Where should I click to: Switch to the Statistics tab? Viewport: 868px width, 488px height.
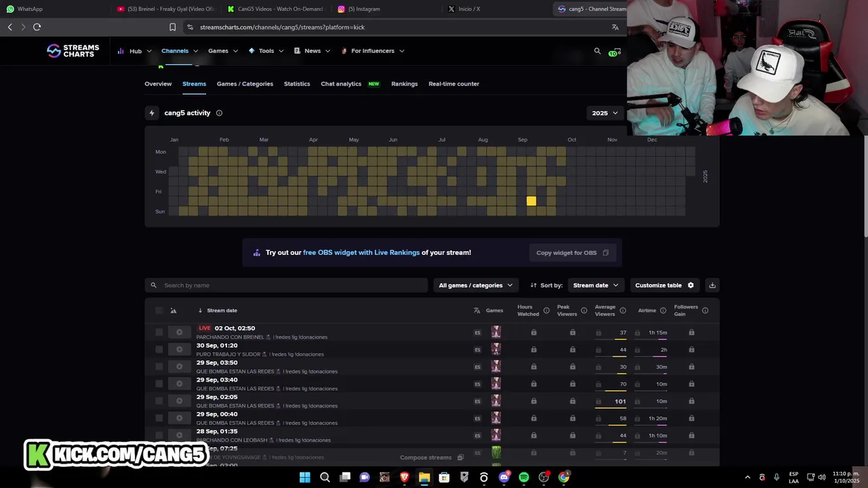(x=297, y=84)
